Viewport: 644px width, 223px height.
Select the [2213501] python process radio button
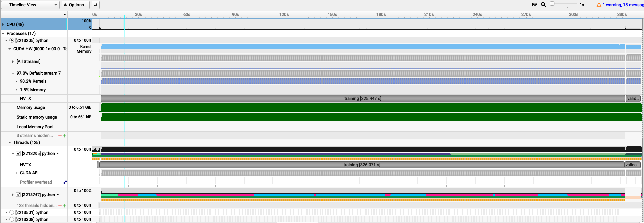12,212
